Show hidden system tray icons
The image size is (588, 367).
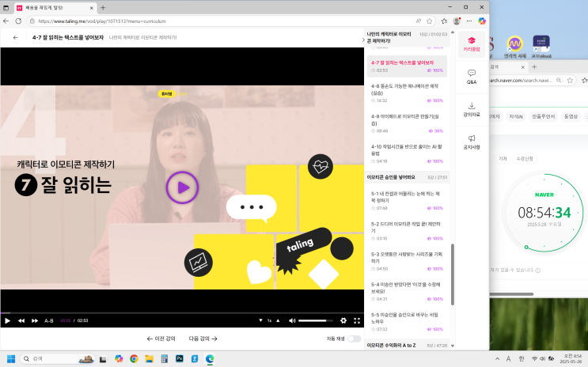pyautogui.click(x=497, y=359)
